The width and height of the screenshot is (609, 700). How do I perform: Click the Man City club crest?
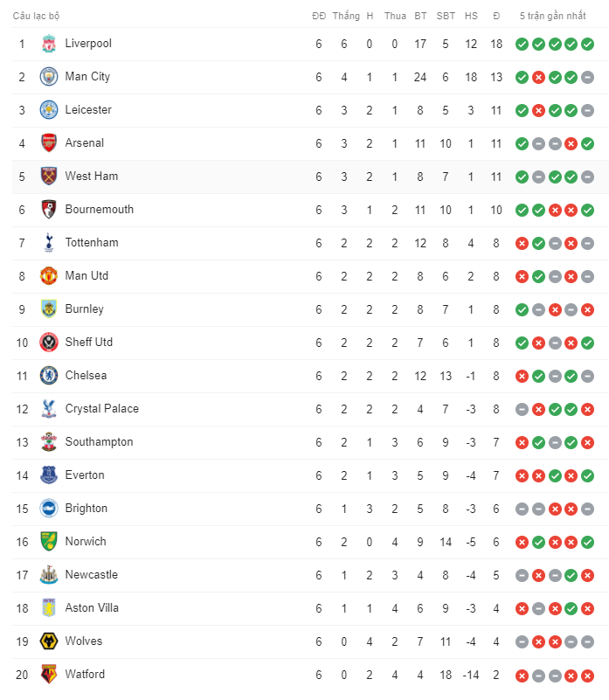(x=49, y=77)
